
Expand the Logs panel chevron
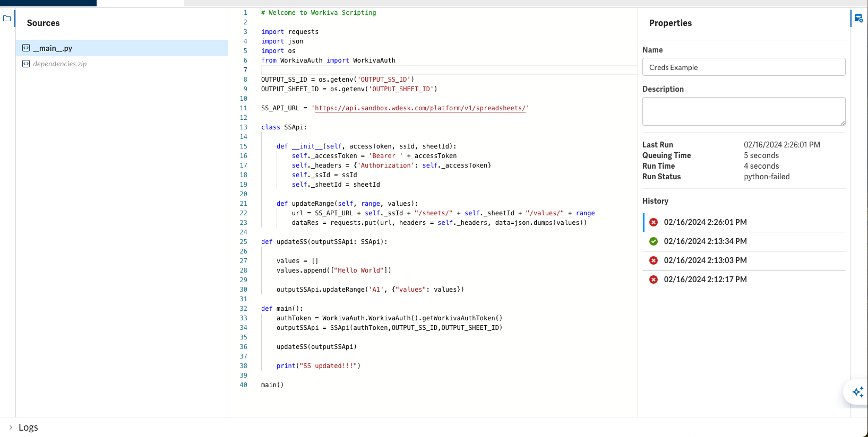tap(11, 427)
